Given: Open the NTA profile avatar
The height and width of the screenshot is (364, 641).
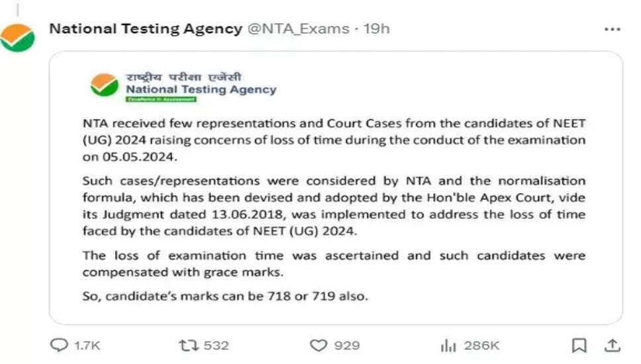Looking at the screenshot, I should pos(17,38).
